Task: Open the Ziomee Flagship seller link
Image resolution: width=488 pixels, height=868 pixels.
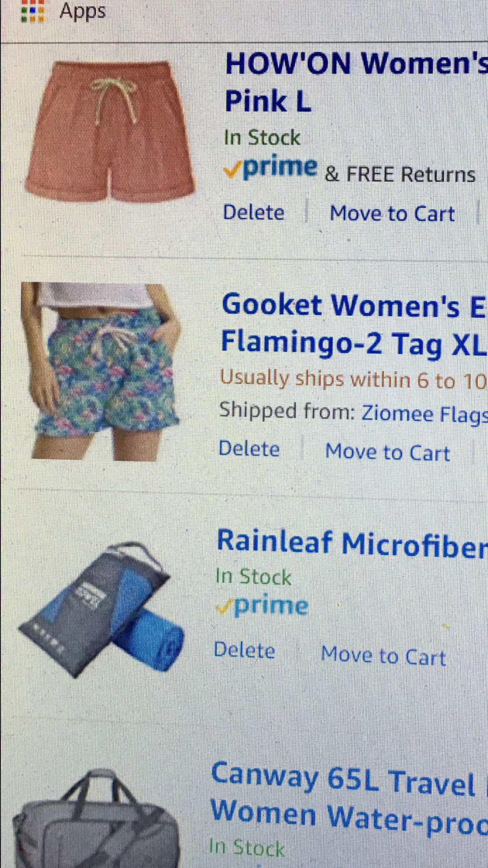Action: tap(425, 414)
